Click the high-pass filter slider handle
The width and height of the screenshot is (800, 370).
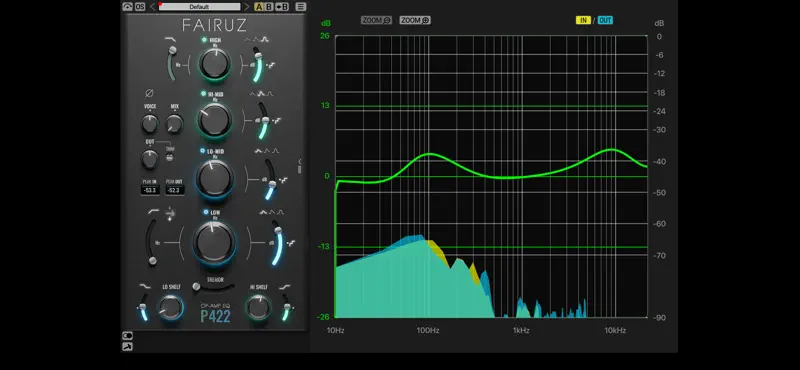(x=152, y=261)
